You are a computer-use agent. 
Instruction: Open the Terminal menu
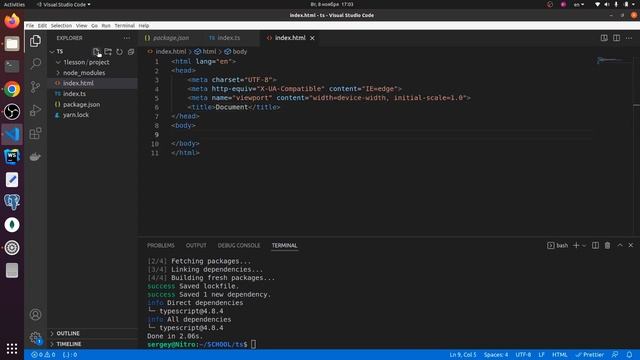(x=124, y=25)
